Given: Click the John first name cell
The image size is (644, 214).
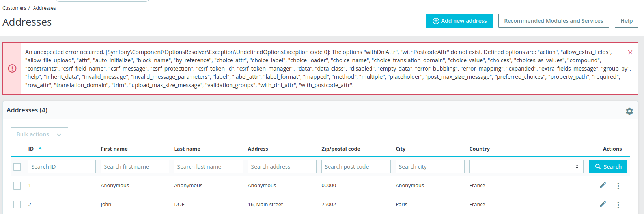Looking at the screenshot, I should coord(106,205).
